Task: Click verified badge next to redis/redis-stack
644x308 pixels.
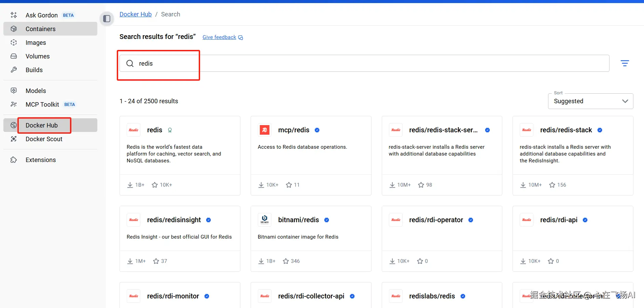Action: [x=600, y=130]
